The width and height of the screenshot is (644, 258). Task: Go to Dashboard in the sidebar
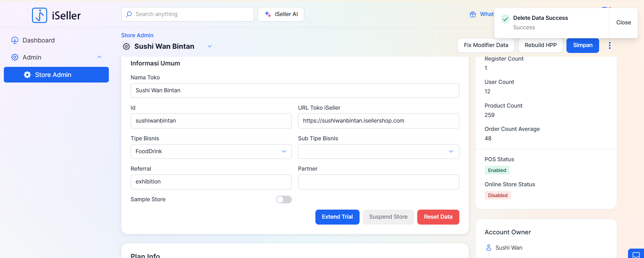tap(38, 40)
